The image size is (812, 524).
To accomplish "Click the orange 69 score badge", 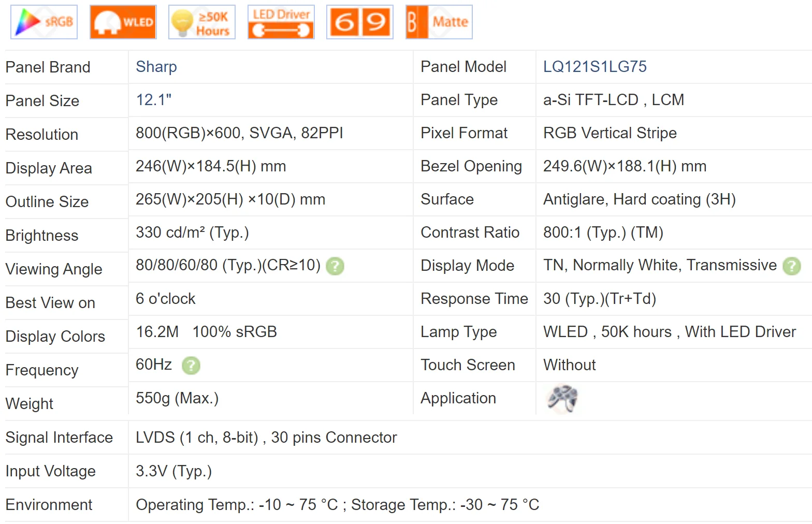I will [360, 22].
